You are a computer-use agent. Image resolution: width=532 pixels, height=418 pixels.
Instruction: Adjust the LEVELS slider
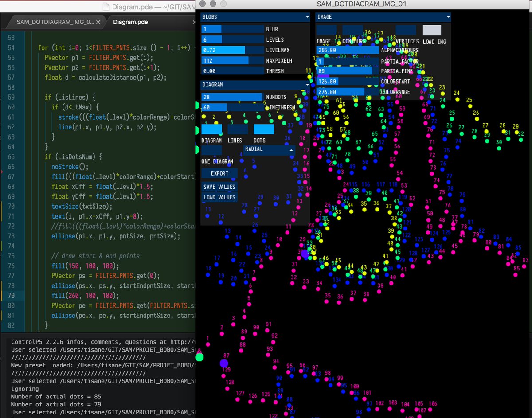click(x=233, y=40)
